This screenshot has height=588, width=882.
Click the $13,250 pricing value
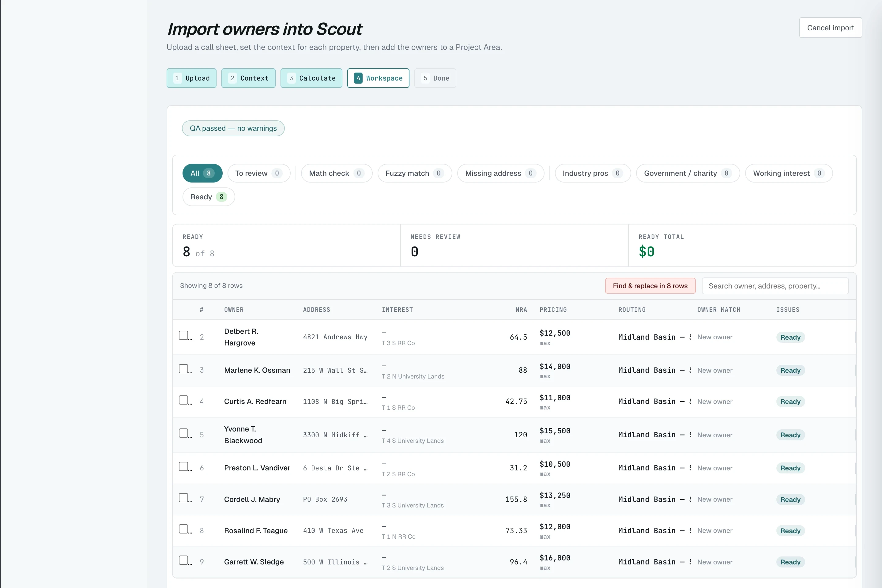(555, 496)
